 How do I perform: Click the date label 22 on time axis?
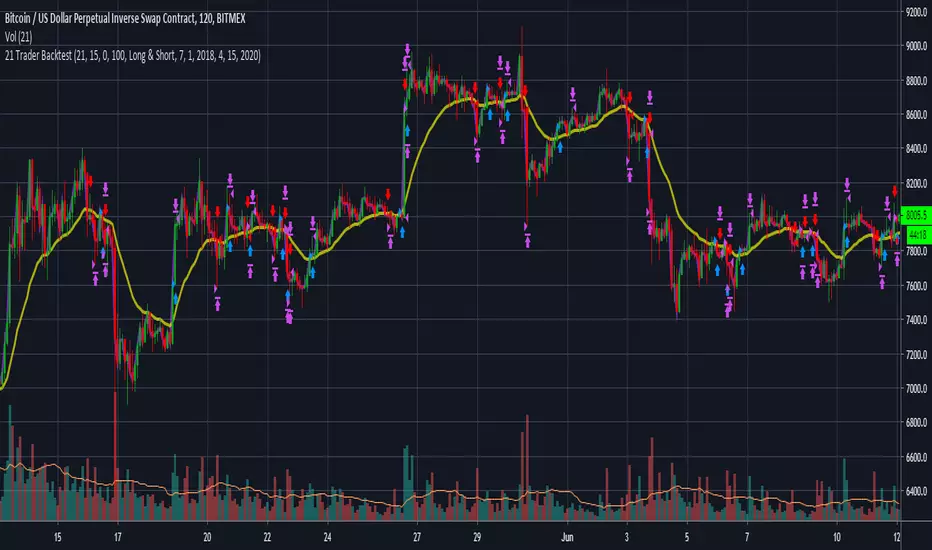coord(267,538)
